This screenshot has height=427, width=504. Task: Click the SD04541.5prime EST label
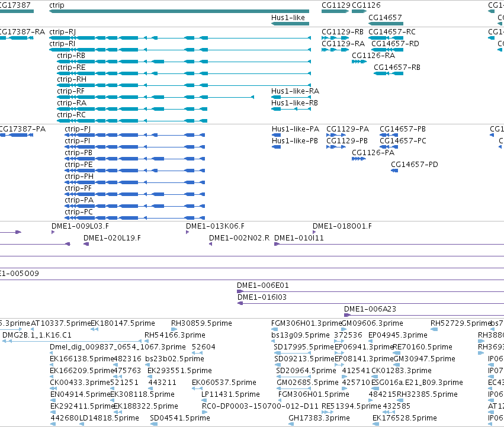pos(180,419)
